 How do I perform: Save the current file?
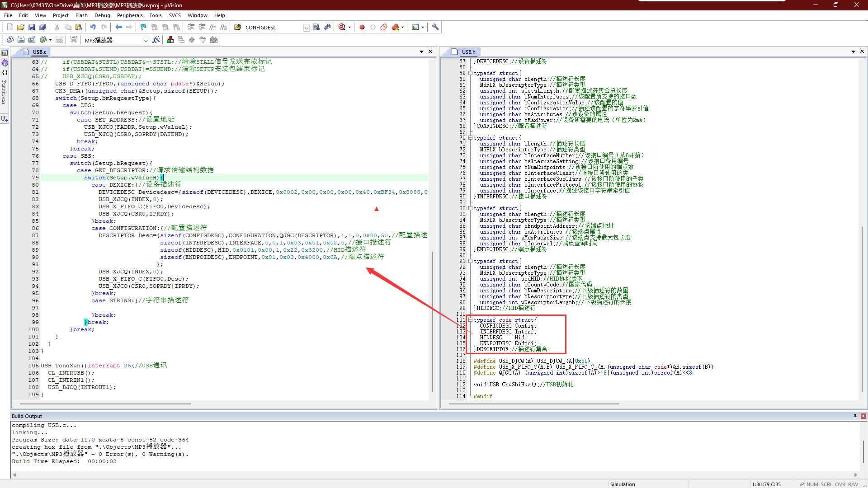[x=32, y=27]
